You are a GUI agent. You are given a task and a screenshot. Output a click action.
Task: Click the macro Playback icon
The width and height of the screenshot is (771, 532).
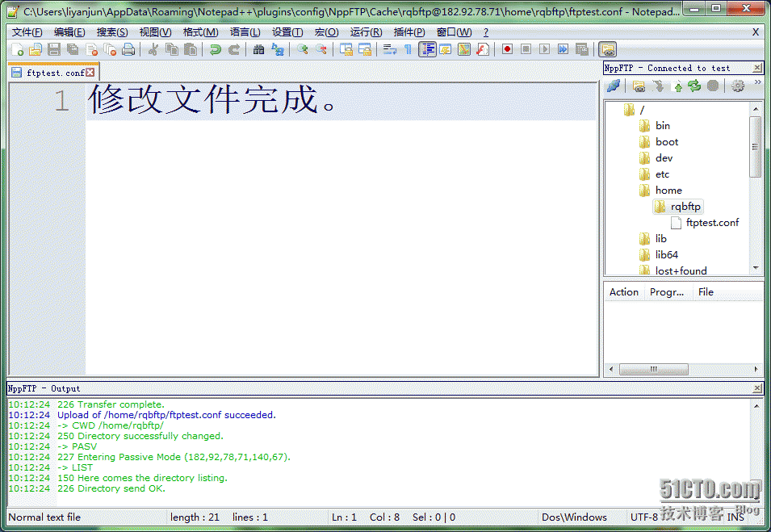coord(544,50)
